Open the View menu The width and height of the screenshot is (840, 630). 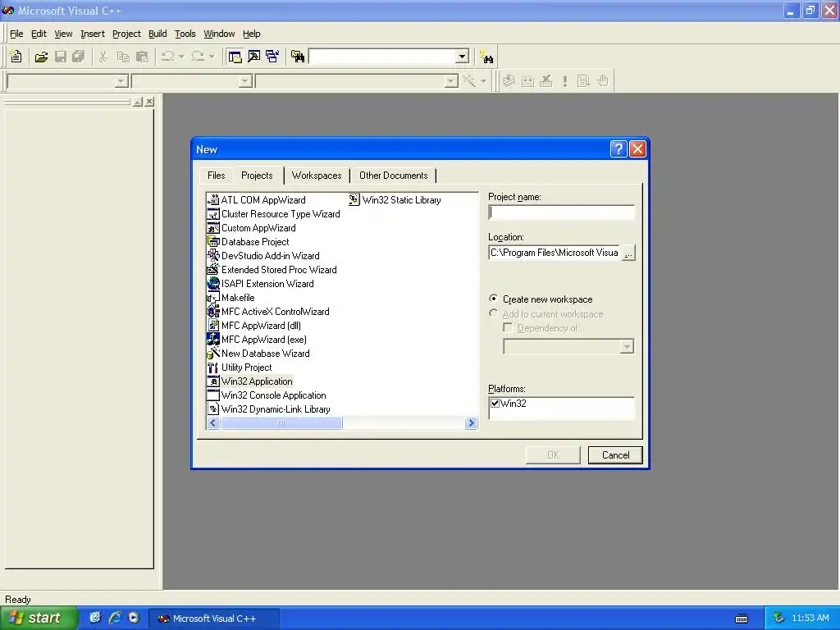tap(63, 34)
